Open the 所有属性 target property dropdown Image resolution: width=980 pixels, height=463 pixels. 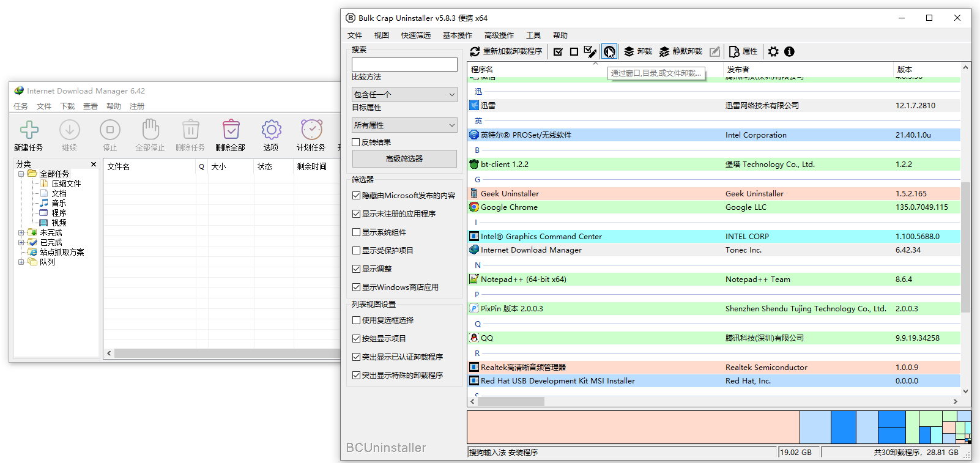pyautogui.click(x=404, y=125)
